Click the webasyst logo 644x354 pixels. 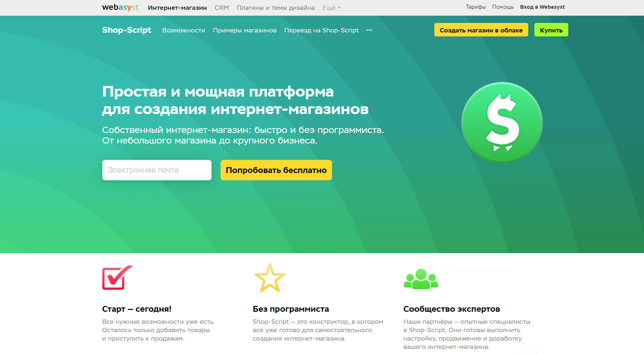[120, 7]
